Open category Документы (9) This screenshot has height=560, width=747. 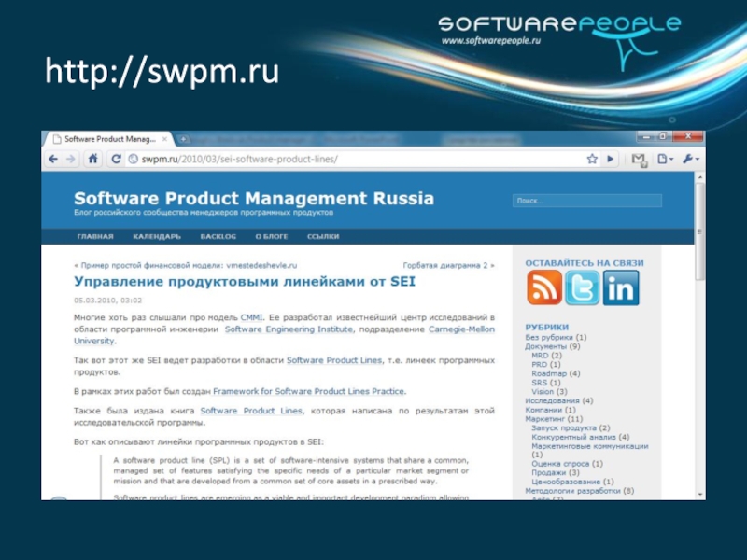click(x=552, y=346)
